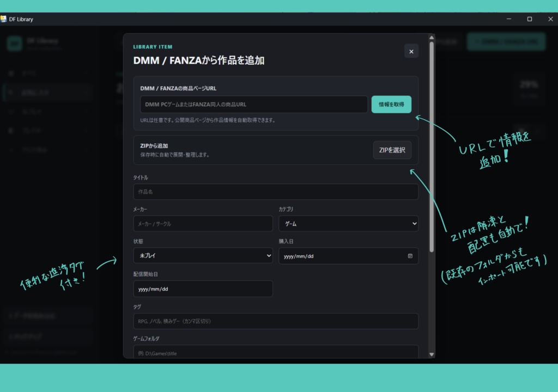Maximize the DF Library window
Image resolution: width=558 pixels, height=392 pixels.
(530, 19)
